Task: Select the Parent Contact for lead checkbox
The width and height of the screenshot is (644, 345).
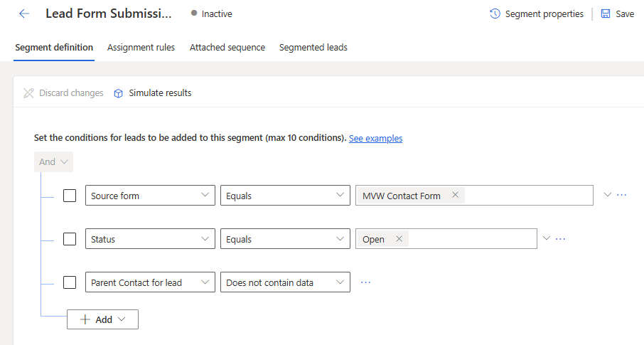Action: pos(70,282)
